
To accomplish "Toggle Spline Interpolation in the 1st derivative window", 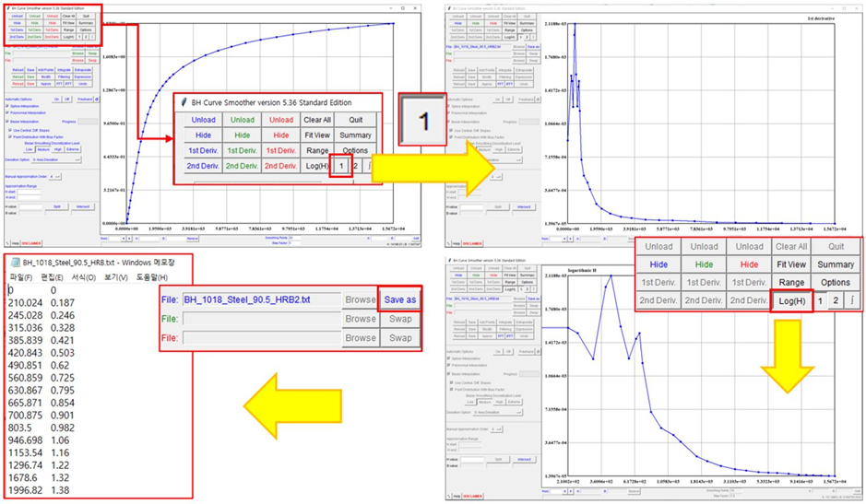I will click(448, 106).
